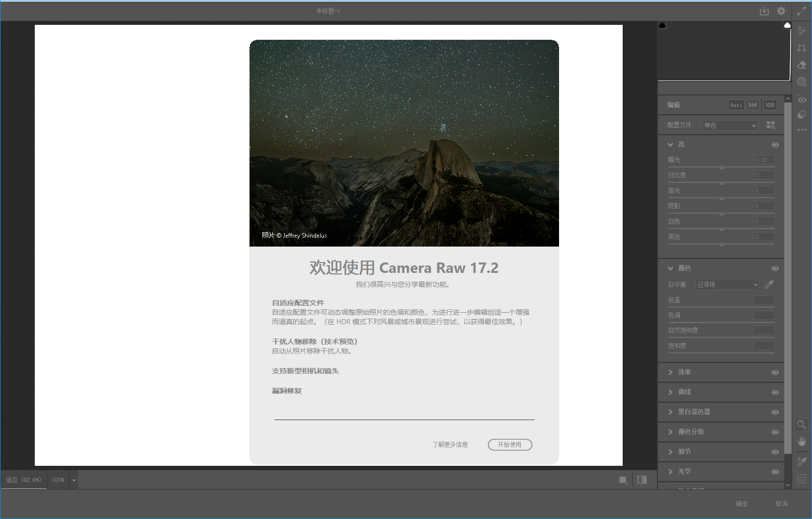Open the more options menu with three dots
Screen dimensions: 812x519
coord(802,130)
